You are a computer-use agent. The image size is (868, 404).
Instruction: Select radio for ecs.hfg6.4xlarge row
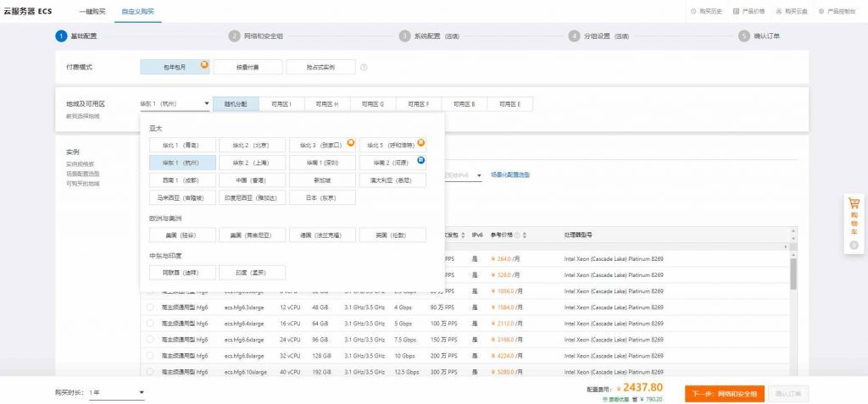click(x=150, y=324)
